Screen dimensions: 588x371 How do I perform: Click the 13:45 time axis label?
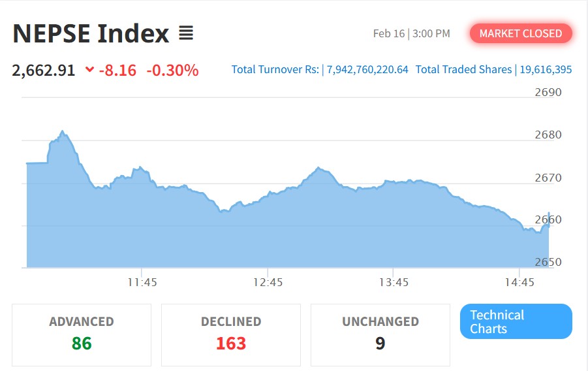point(394,282)
